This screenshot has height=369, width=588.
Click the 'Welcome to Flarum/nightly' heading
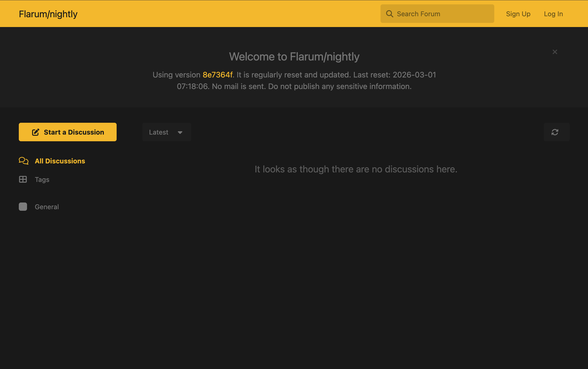[294, 57]
